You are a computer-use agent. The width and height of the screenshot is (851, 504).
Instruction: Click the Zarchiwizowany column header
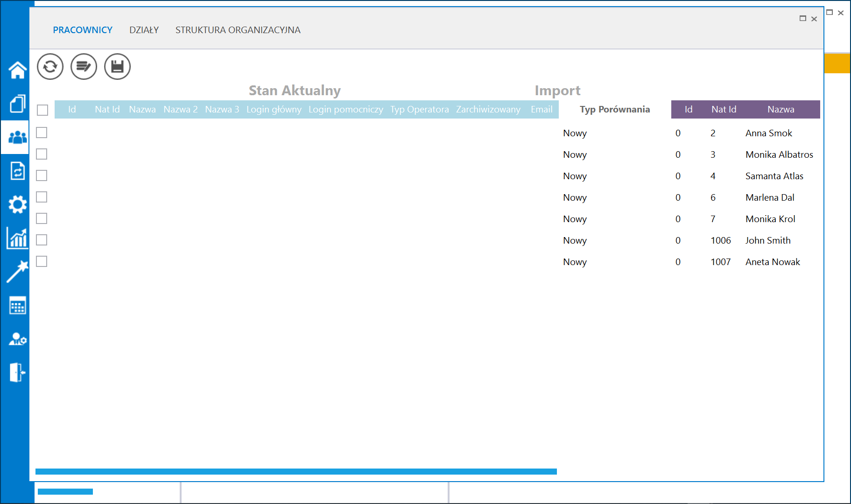(488, 109)
